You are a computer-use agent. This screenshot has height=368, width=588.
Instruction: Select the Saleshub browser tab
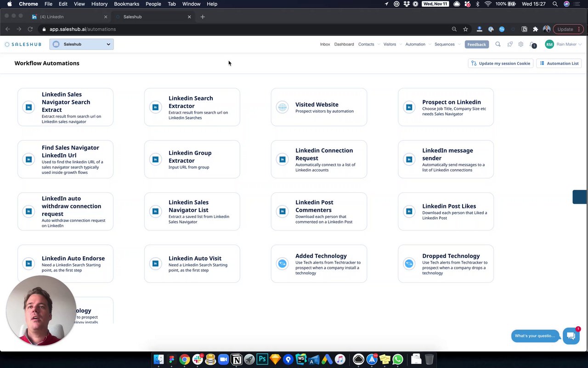coord(153,17)
